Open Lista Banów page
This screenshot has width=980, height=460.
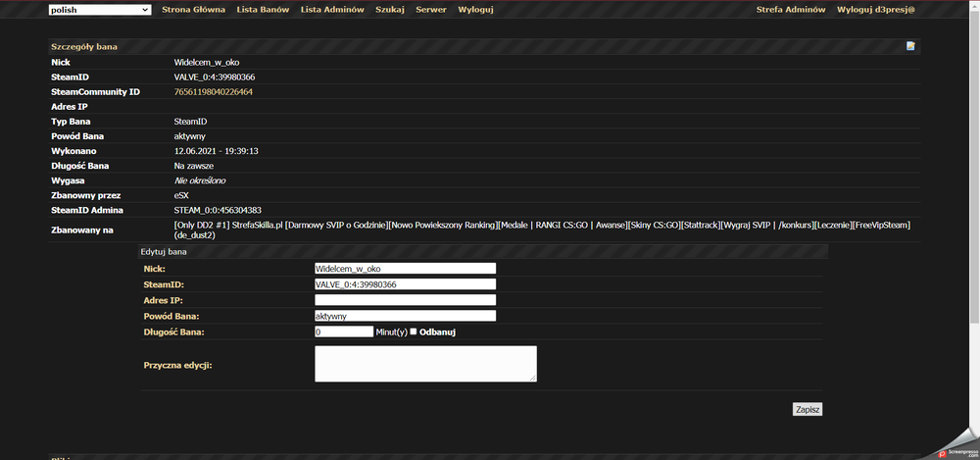[263, 10]
